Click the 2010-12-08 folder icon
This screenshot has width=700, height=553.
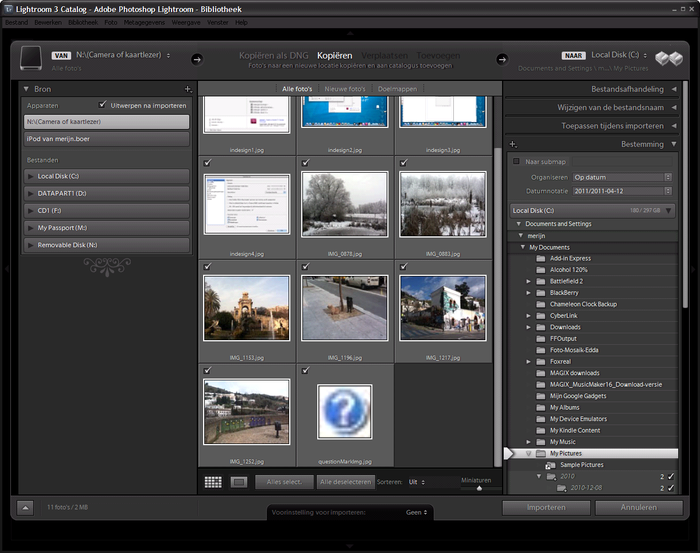coord(562,488)
